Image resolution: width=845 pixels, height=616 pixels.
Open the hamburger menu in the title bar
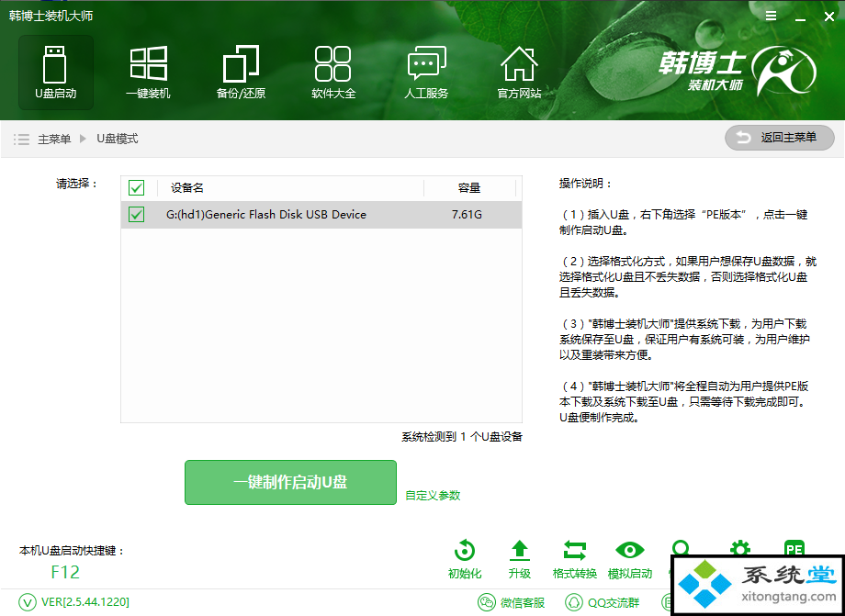pyautogui.click(x=771, y=16)
